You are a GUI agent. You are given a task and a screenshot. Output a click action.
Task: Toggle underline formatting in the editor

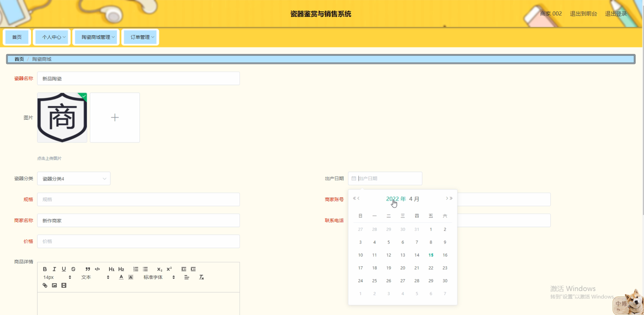point(64,269)
